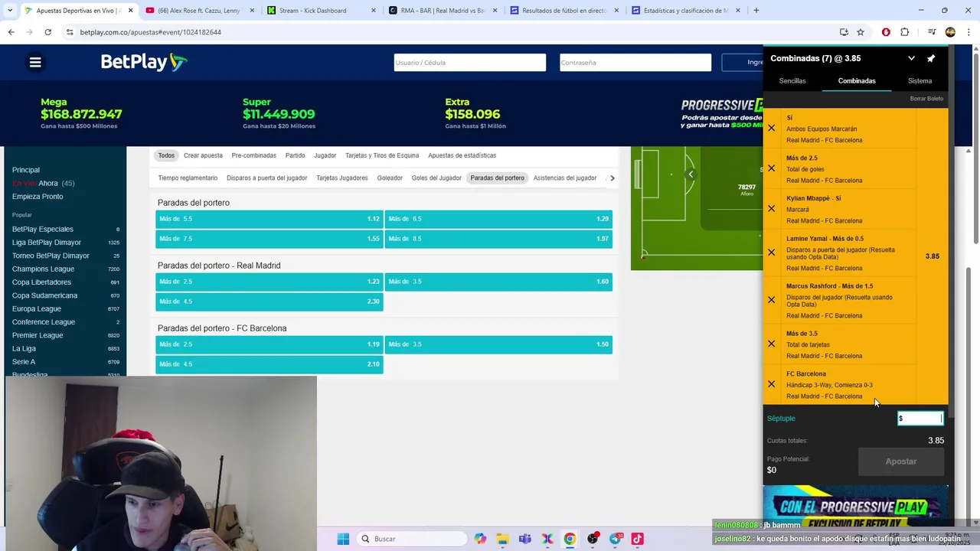Pin the bet slip with pushpin icon
The image size is (980, 551).
pos(931,58)
